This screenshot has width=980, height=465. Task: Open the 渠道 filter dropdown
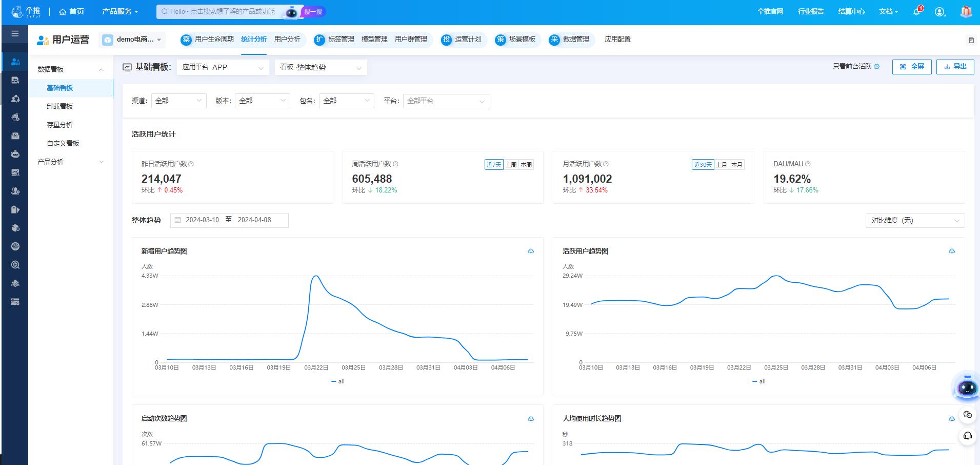(179, 101)
